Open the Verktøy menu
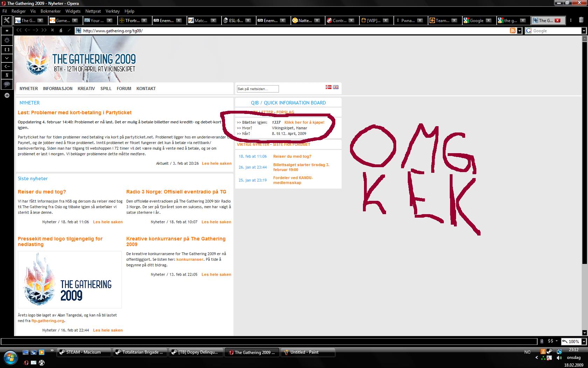The image size is (588, 368). point(112,11)
